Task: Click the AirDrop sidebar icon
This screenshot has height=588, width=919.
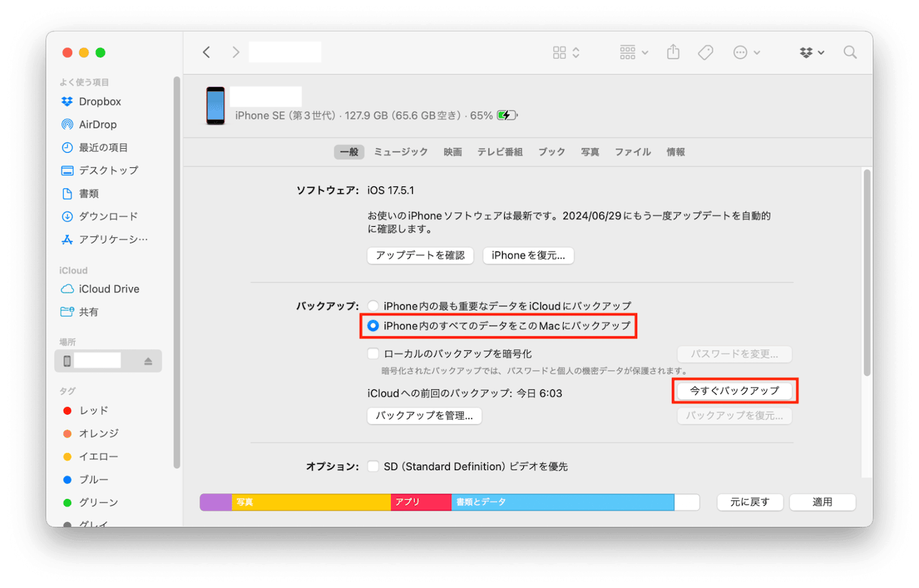Action: coord(67,125)
